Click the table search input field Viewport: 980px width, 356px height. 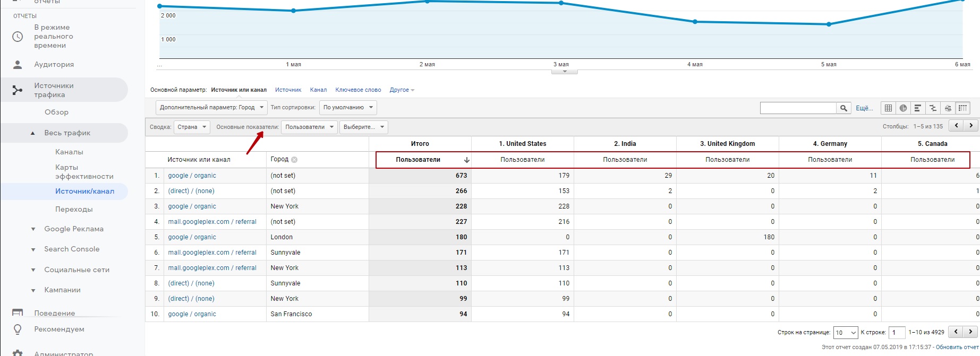pos(798,108)
